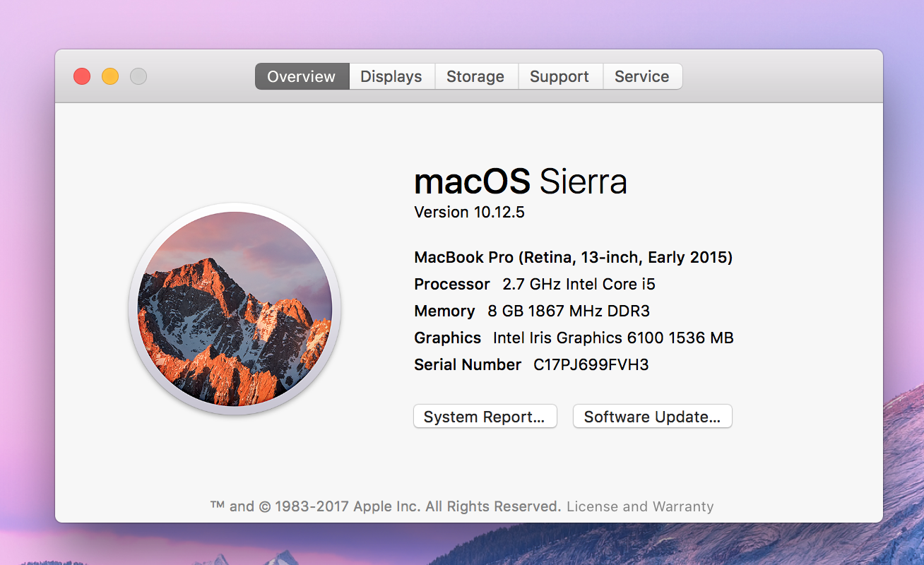Select the serial number C17PJ699FVH3
924x565 pixels.
[x=591, y=364]
